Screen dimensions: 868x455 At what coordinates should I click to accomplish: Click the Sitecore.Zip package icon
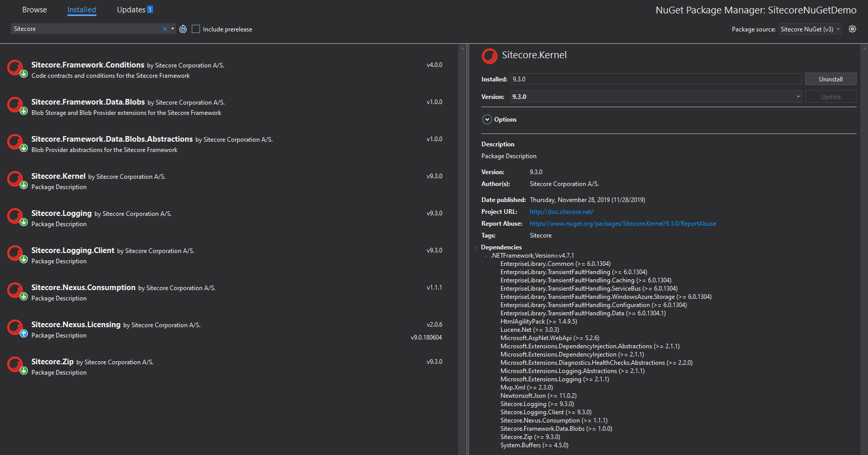tap(15, 364)
